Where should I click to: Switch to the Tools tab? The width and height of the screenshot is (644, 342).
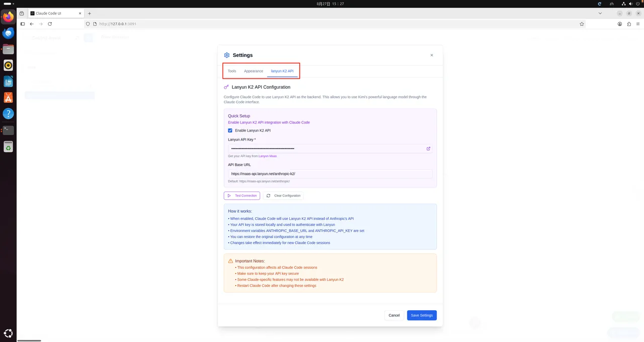[x=232, y=71]
